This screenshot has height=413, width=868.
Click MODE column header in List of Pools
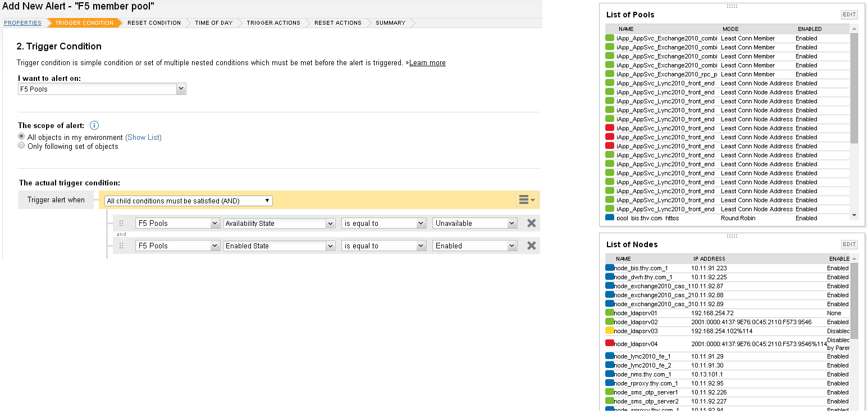click(730, 29)
